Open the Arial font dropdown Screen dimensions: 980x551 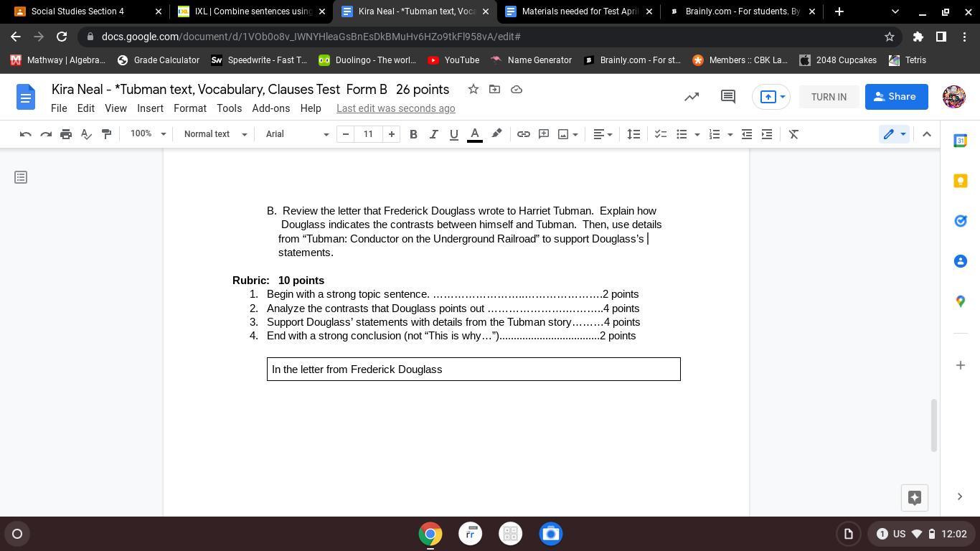click(x=297, y=134)
